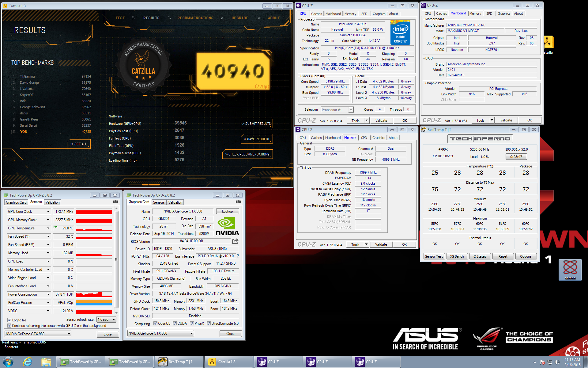Click the RealTemp window title icon

pyautogui.click(x=424, y=129)
